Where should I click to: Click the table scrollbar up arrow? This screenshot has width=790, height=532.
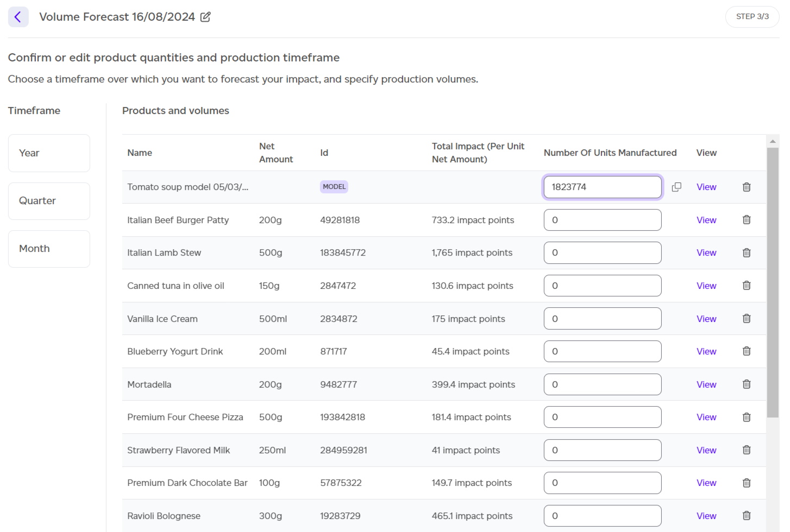click(x=773, y=141)
